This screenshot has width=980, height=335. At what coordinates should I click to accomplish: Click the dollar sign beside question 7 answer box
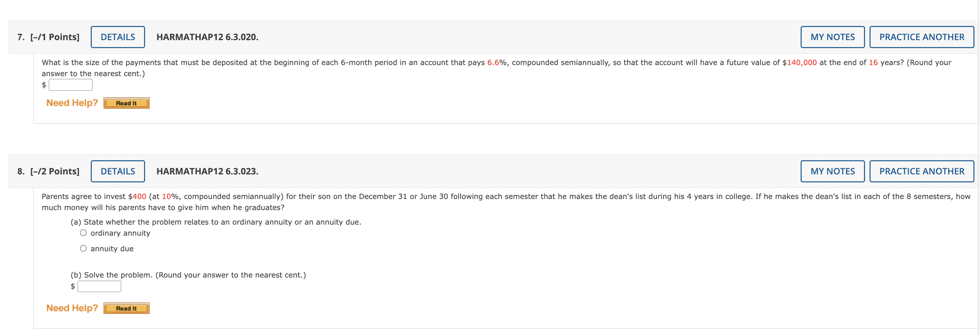tap(45, 84)
